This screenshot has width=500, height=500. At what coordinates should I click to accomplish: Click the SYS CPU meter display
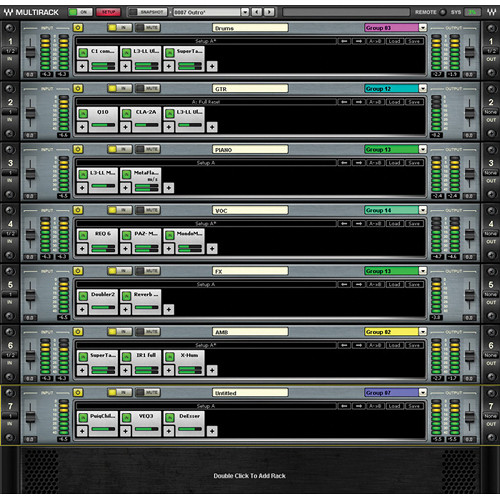pos(472,12)
